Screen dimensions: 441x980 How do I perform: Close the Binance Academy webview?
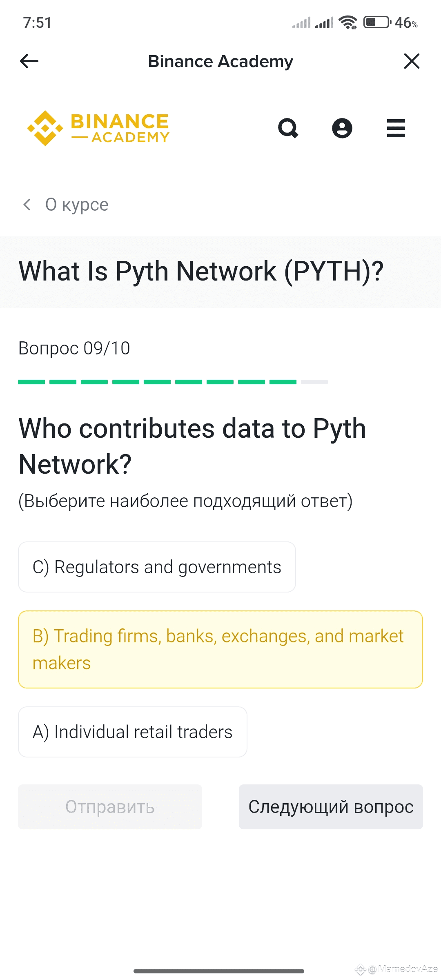point(412,61)
